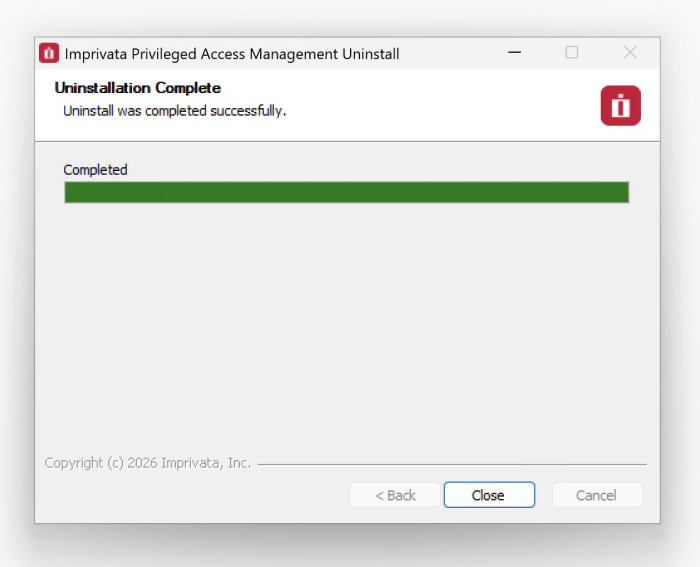Select the Completed status label
Screen dimensions: 700x567
coord(95,170)
